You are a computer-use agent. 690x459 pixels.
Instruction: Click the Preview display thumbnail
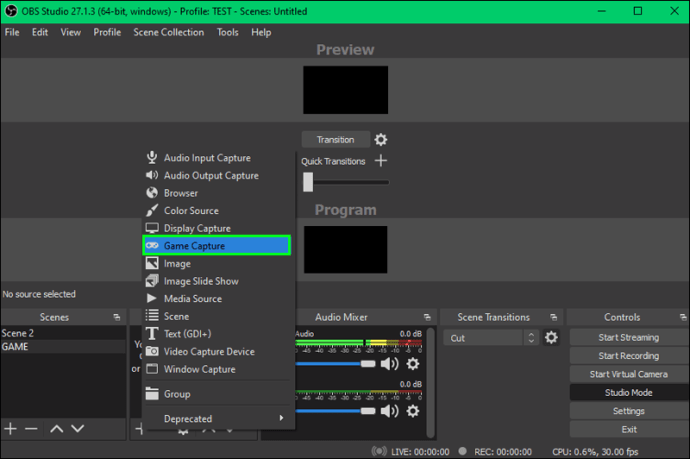[x=345, y=90]
